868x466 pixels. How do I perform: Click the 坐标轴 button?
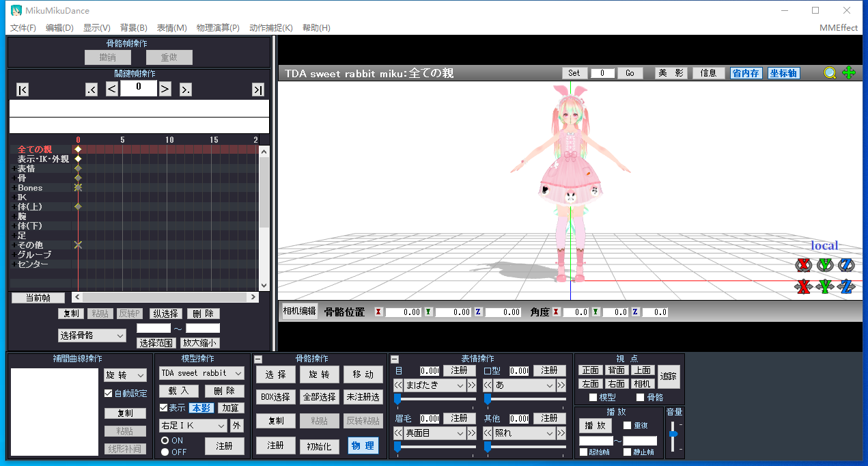783,73
